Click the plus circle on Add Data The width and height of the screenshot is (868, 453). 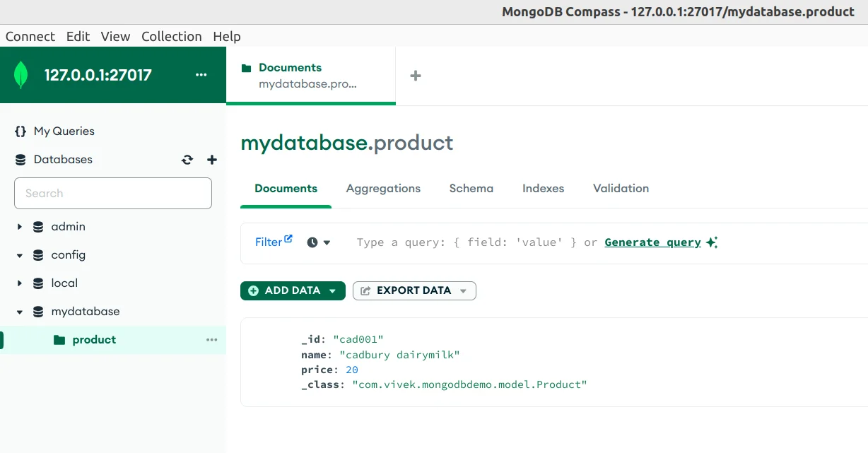253,290
